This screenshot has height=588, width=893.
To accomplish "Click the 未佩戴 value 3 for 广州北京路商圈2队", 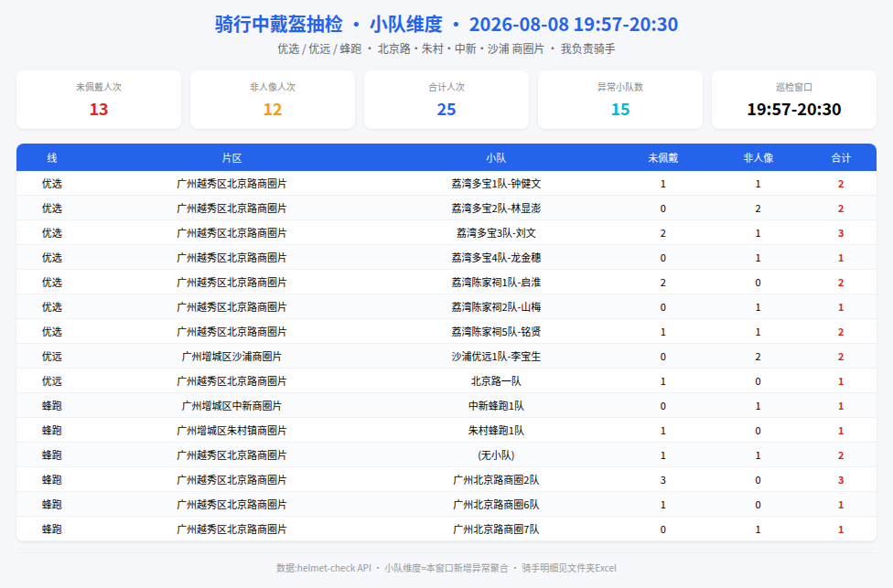I will (663, 480).
